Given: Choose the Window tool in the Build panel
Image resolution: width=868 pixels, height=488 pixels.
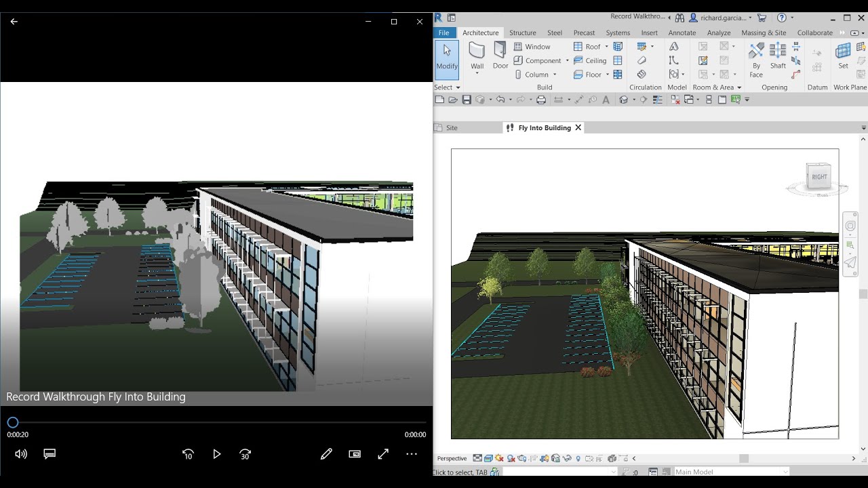Looking at the screenshot, I should (532, 47).
